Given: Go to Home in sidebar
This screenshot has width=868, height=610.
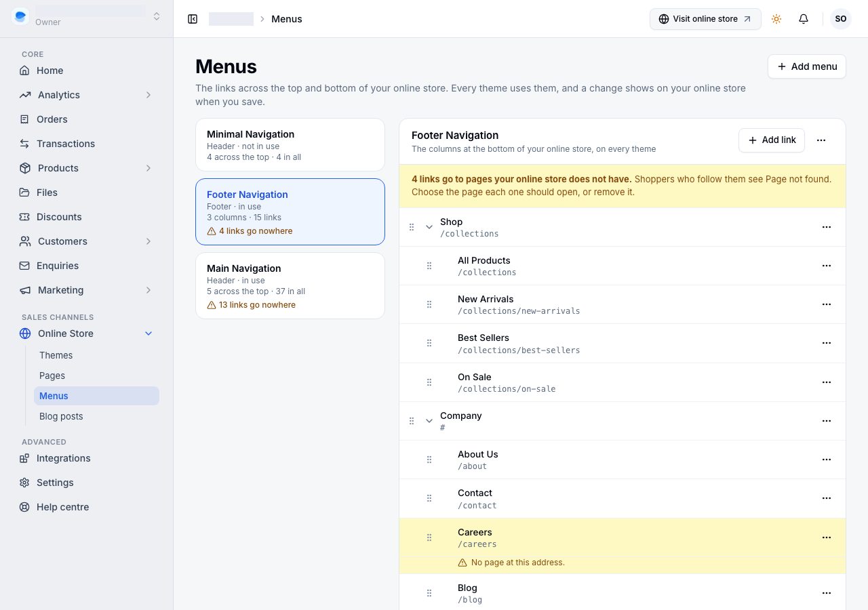Looking at the screenshot, I should tap(87, 70).
